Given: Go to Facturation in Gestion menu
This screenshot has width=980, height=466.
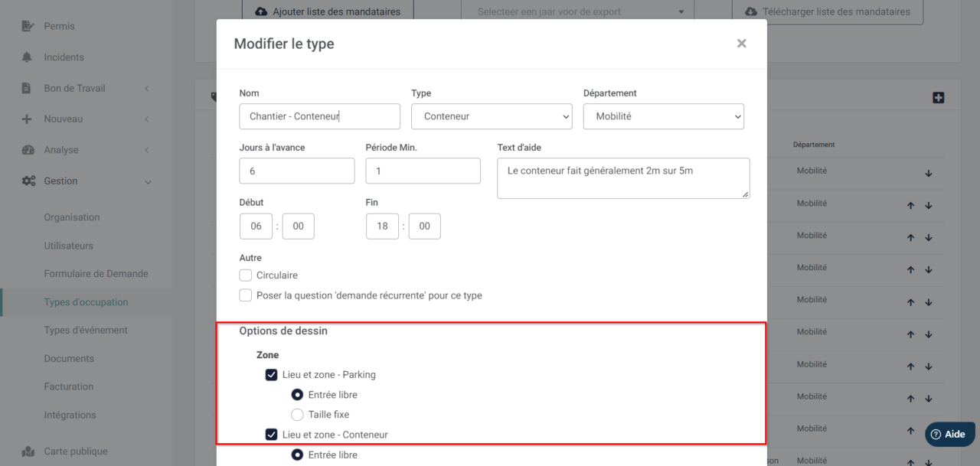Looking at the screenshot, I should tap(69, 387).
